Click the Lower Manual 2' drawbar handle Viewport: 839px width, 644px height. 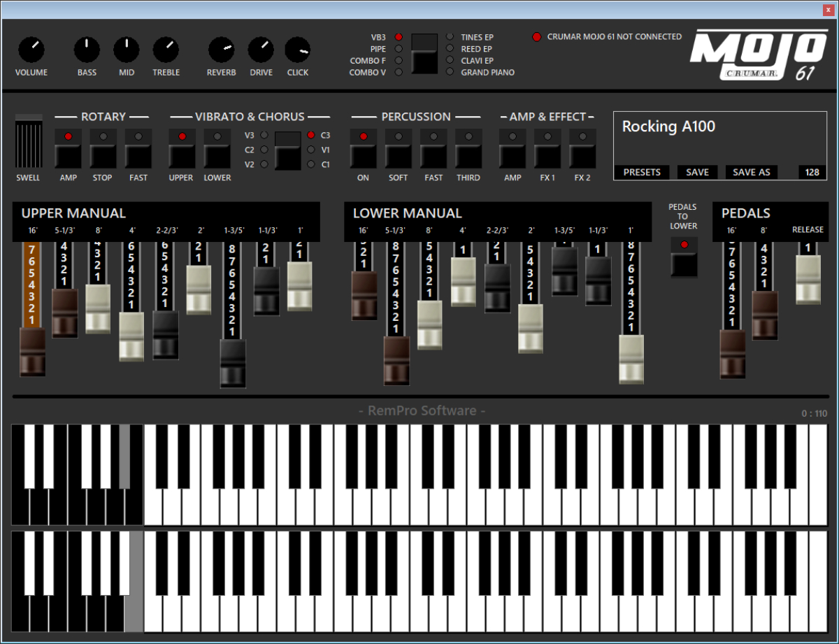tap(531, 329)
